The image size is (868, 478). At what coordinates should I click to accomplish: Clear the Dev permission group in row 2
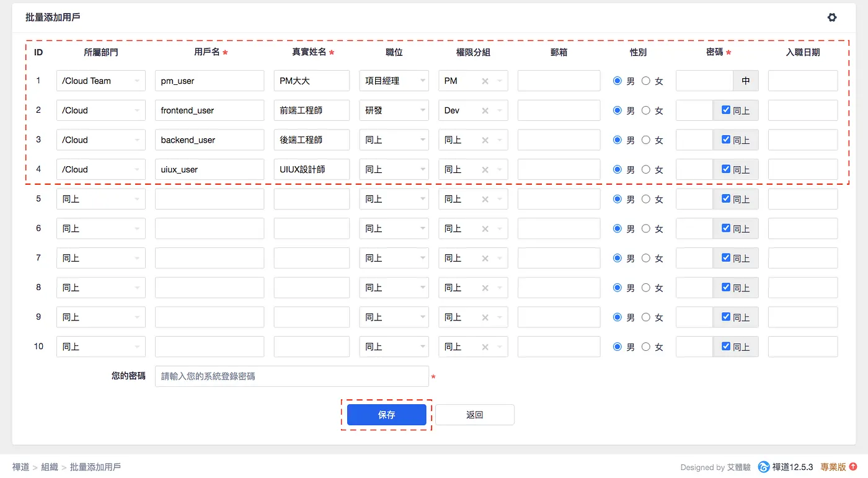(485, 110)
